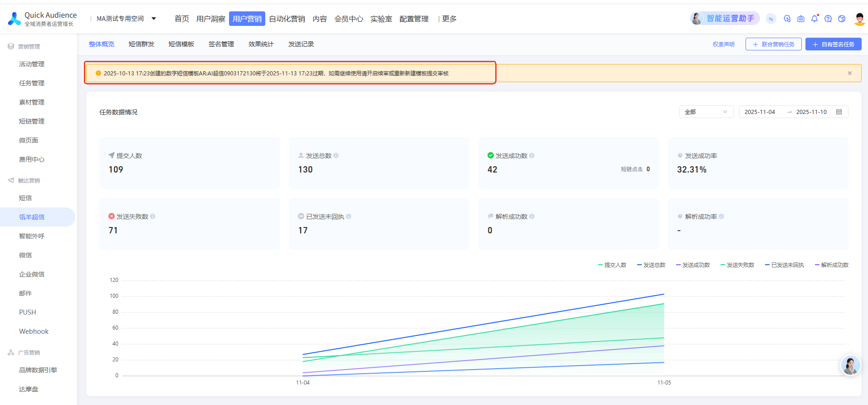Open the 权责声明 link
Screen dimensions: 868x405
[x=723, y=44]
